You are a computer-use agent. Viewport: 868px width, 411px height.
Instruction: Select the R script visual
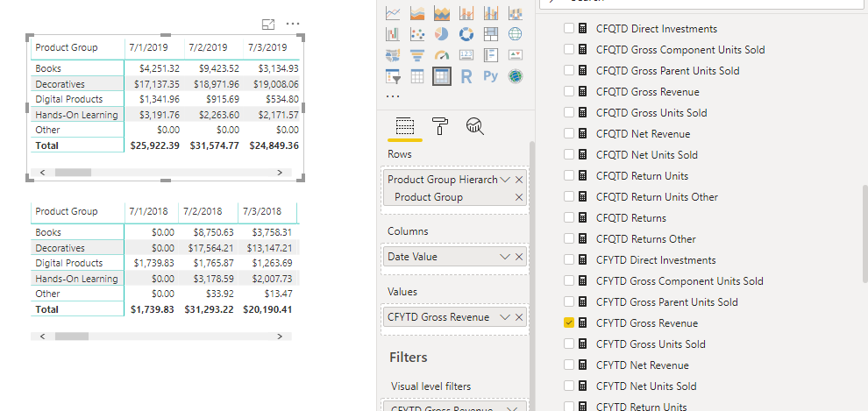[466, 76]
